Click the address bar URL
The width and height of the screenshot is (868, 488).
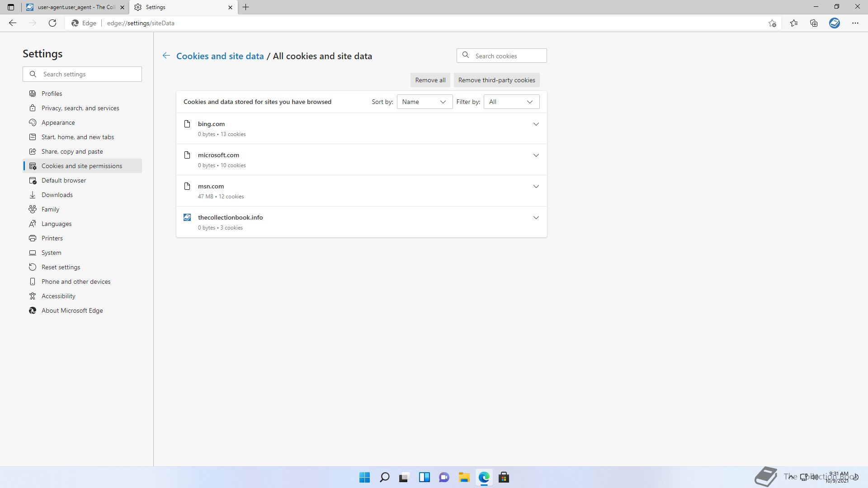(x=141, y=23)
